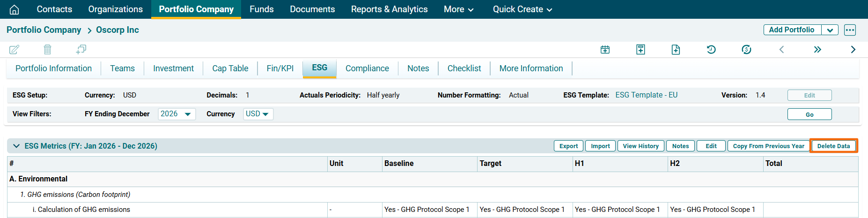Open the Currency USD filter dropdown
This screenshot has width=868, height=218.
(x=258, y=114)
